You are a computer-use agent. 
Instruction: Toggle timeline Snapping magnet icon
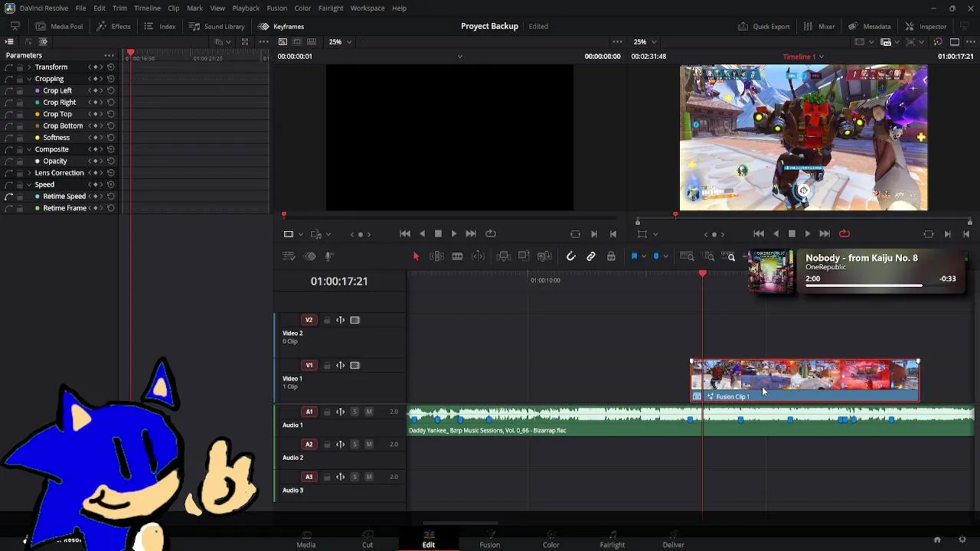pyautogui.click(x=570, y=256)
